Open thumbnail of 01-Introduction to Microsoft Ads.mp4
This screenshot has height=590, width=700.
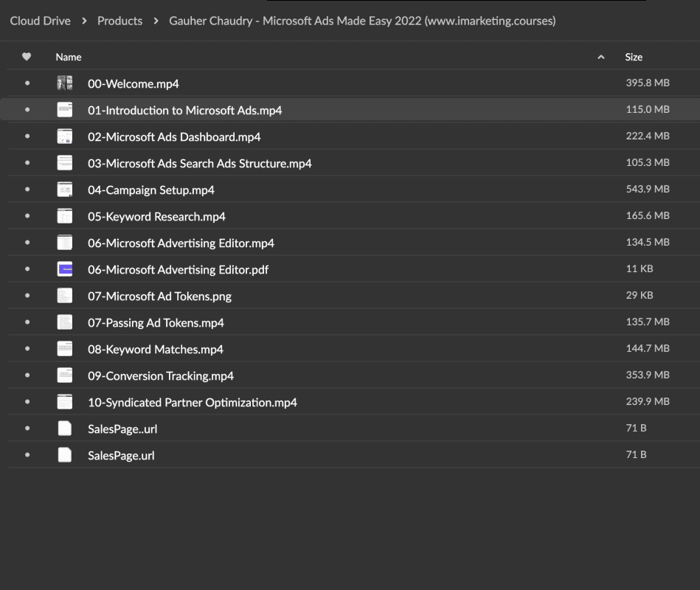pos(65,110)
